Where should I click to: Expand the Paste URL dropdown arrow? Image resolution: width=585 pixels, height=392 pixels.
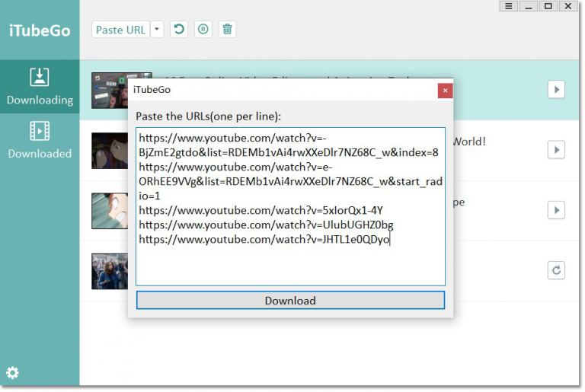(x=157, y=30)
